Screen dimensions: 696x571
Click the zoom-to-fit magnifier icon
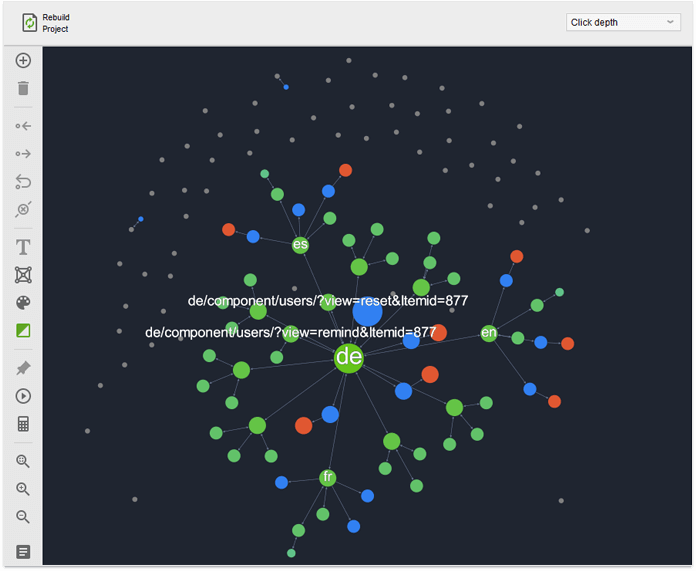click(23, 461)
